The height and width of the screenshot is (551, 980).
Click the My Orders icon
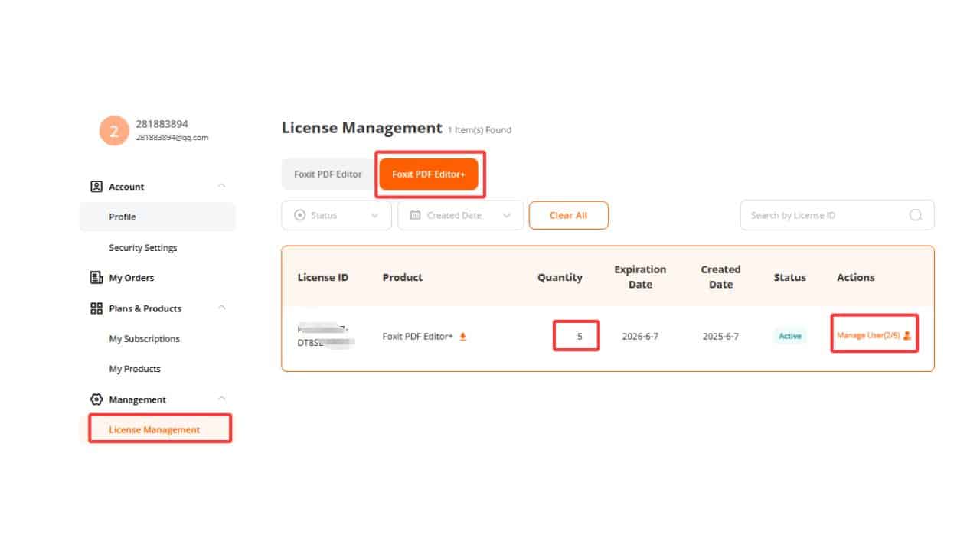tap(96, 277)
